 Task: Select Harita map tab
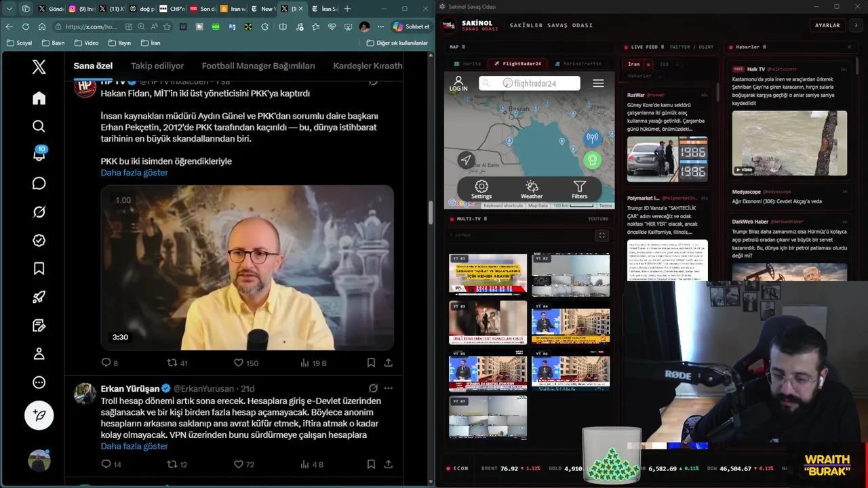tap(469, 64)
